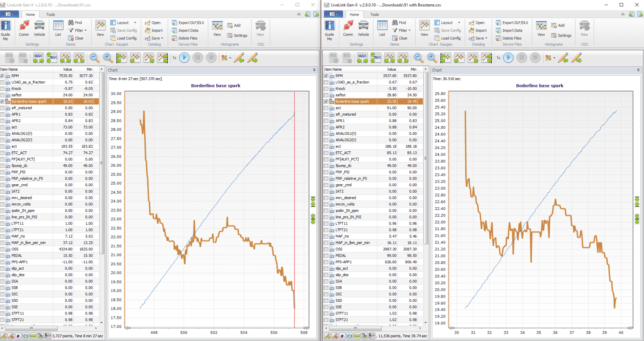Pin the Chart panel in right window
The height and width of the screenshot is (341, 644).
point(638,70)
